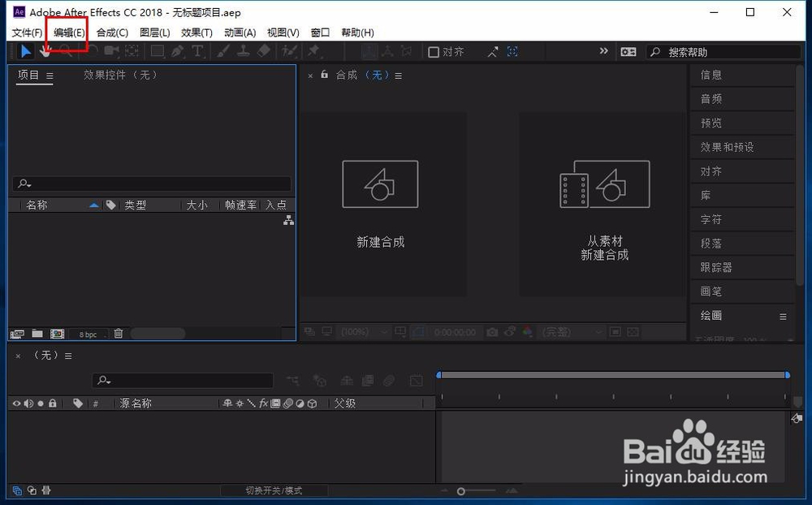Open the timeline panel menu next to (无)
Screen dimensions: 812x505
[68, 356]
